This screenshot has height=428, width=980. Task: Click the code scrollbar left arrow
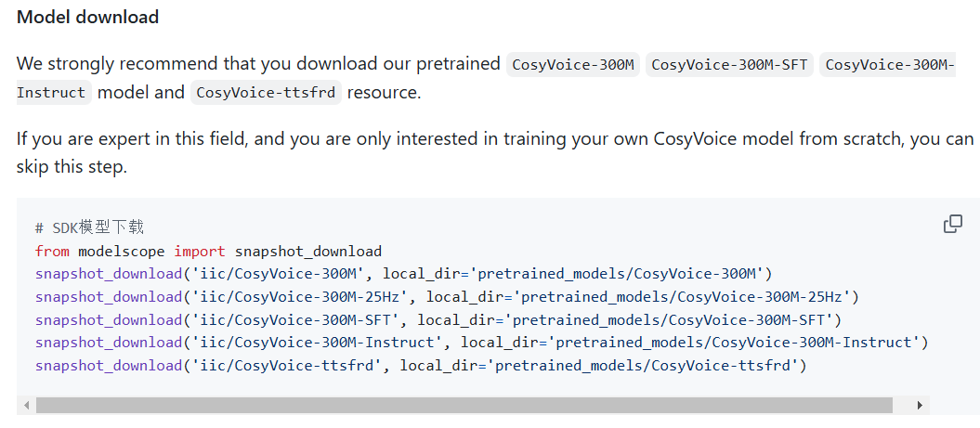click(27, 405)
